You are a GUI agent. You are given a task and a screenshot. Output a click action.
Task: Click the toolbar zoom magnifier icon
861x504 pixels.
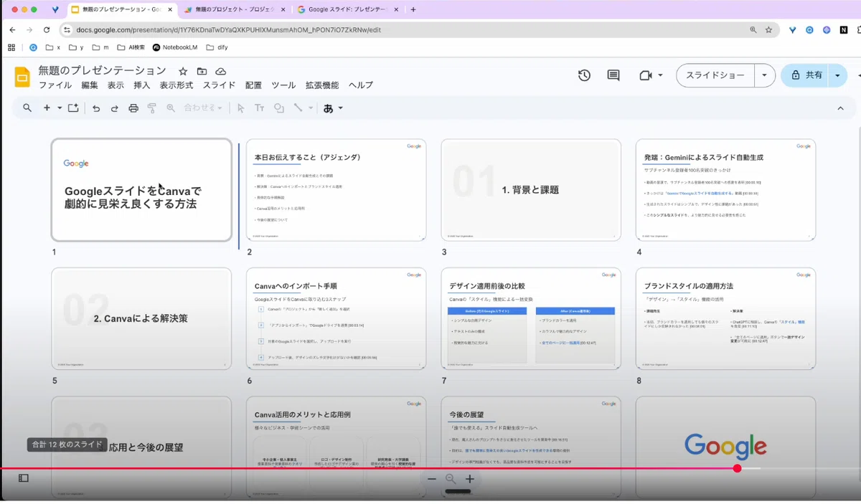(171, 108)
